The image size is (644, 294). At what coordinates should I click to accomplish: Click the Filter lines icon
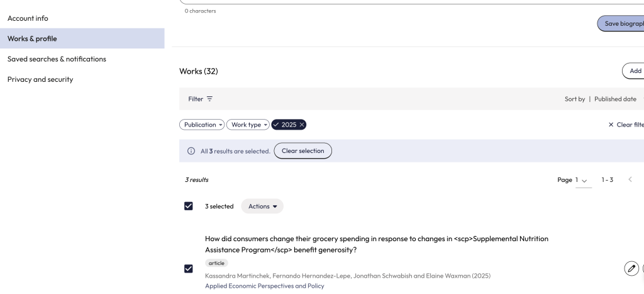[x=209, y=99]
